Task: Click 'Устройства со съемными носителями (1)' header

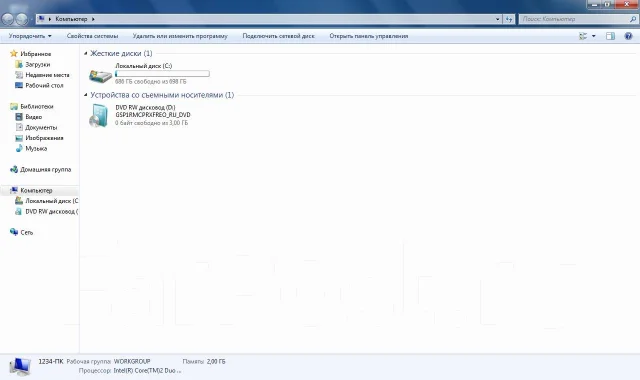Action: (162, 95)
